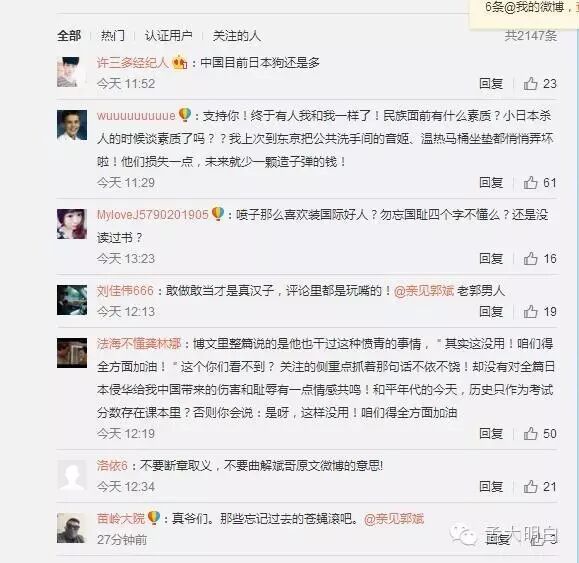Click 苗岭大院's avatar picture
579x563 pixels.
tap(72, 528)
